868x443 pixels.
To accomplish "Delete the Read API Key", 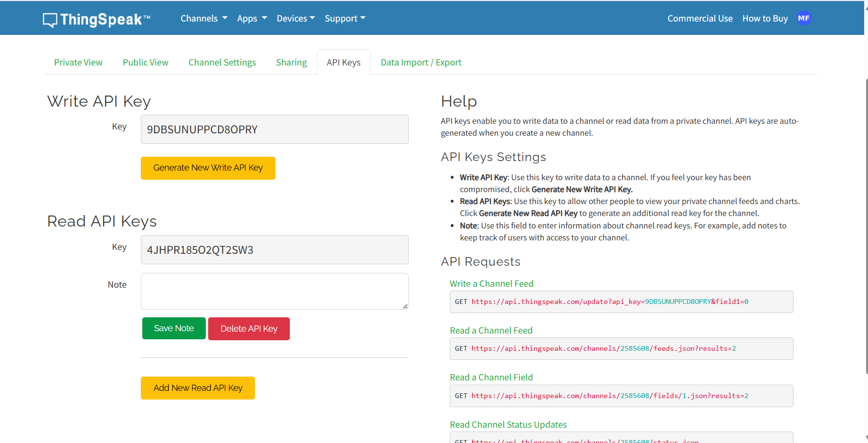I will [x=249, y=329].
